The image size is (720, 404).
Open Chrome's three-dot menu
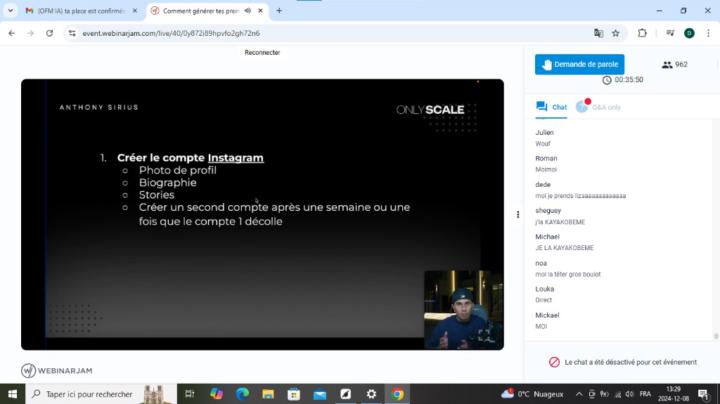tap(709, 33)
